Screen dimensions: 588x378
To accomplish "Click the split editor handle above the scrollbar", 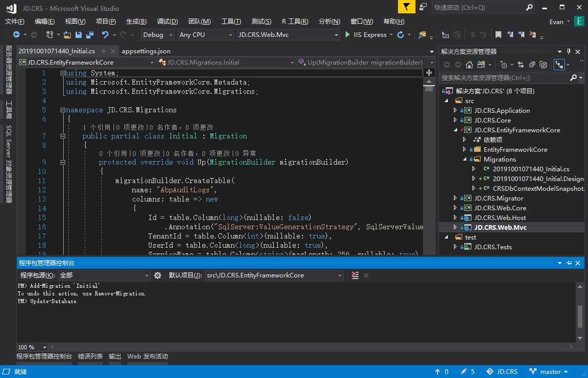I will click(x=429, y=72).
